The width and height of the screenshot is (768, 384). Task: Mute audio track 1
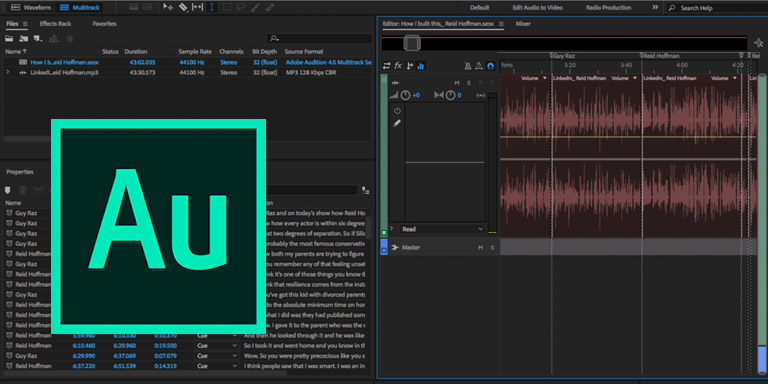coord(457,83)
